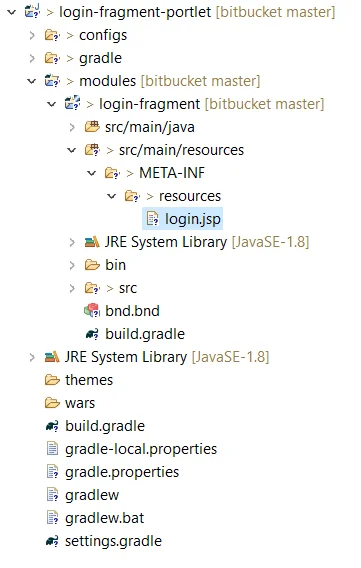
Task: Expand JRE System Library inside login-fragment
Action: pos(72,242)
